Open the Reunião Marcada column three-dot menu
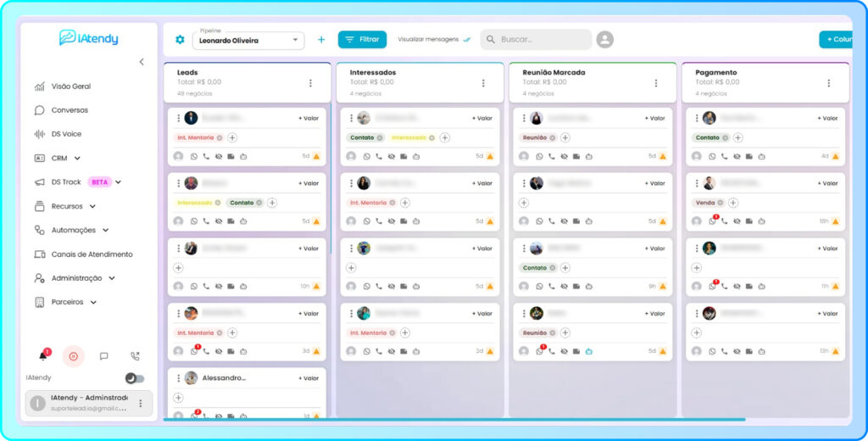This screenshot has height=441, width=868. pyautogui.click(x=655, y=83)
